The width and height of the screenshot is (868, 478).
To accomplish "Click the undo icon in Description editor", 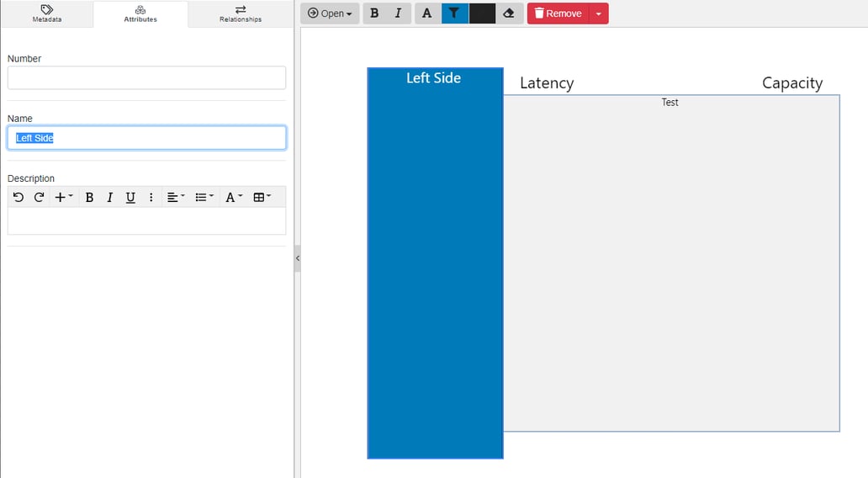I will pyautogui.click(x=19, y=197).
